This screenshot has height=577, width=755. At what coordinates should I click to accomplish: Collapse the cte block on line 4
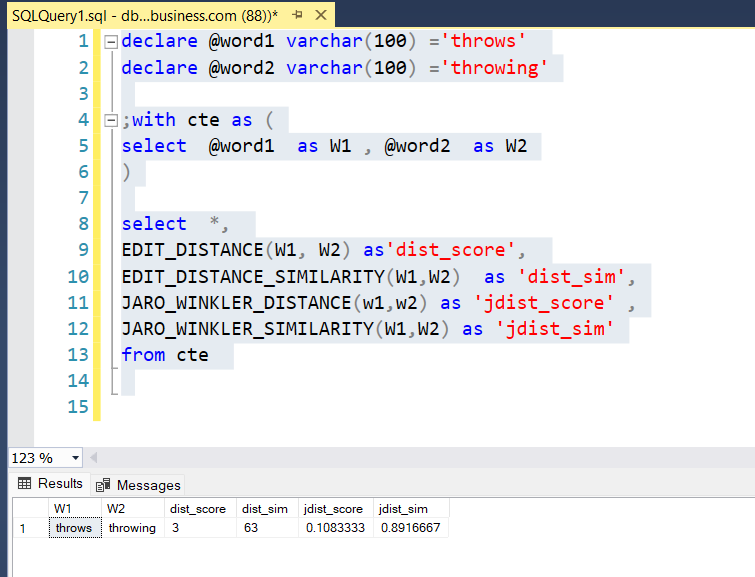[x=111, y=120]
